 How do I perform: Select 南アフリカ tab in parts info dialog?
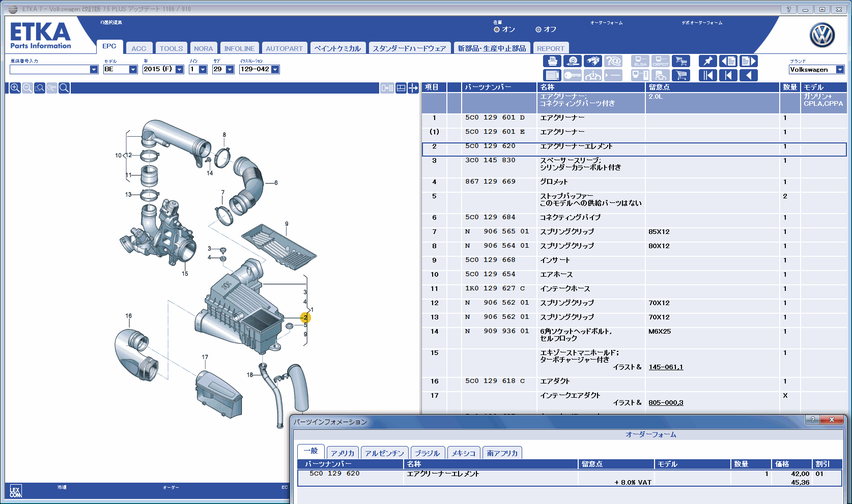point(502,453)
